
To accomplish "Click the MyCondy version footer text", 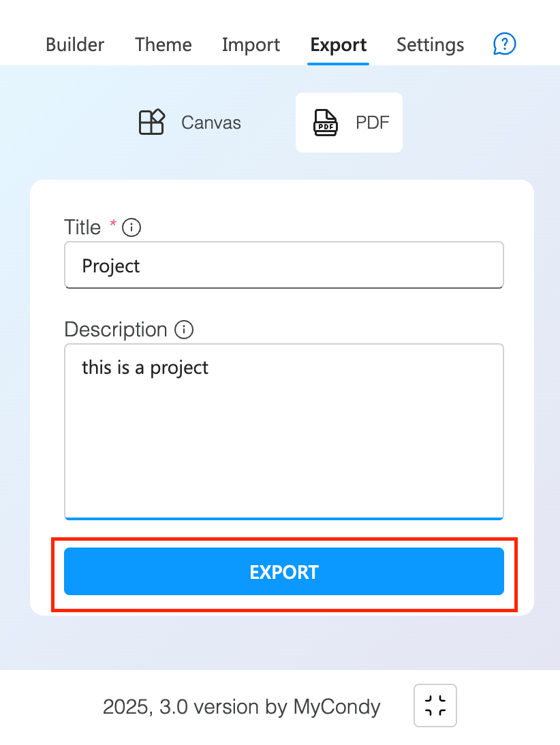I will [241, 706].
